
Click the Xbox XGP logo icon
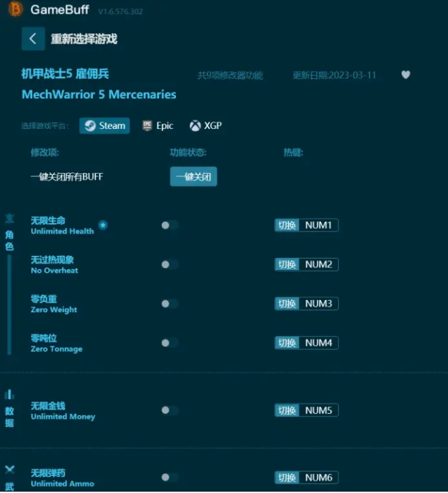click(x=195, y=126)
